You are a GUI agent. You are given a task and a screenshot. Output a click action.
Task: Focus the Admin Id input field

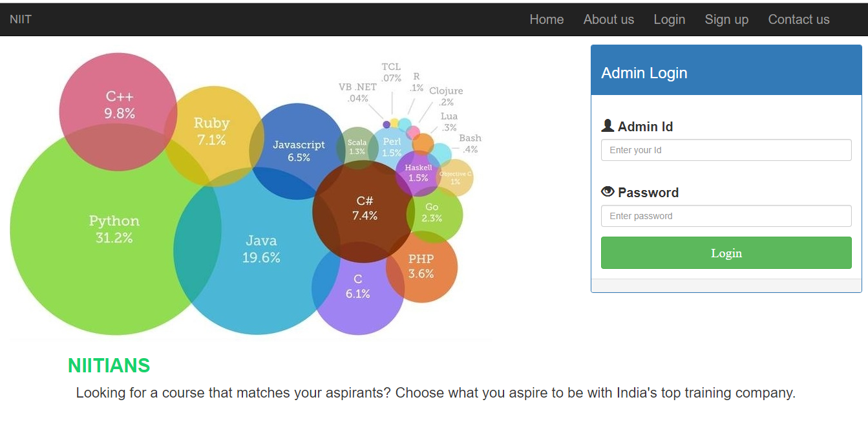tap(726, 150)
